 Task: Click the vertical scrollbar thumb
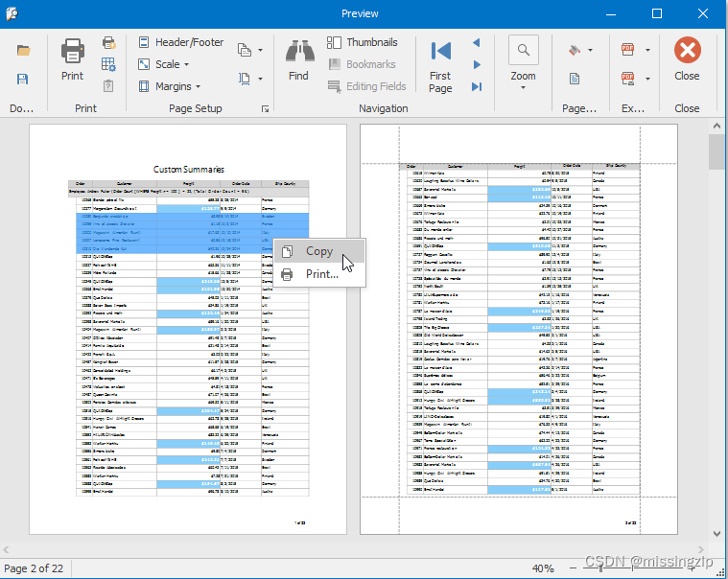coord(716,151)
